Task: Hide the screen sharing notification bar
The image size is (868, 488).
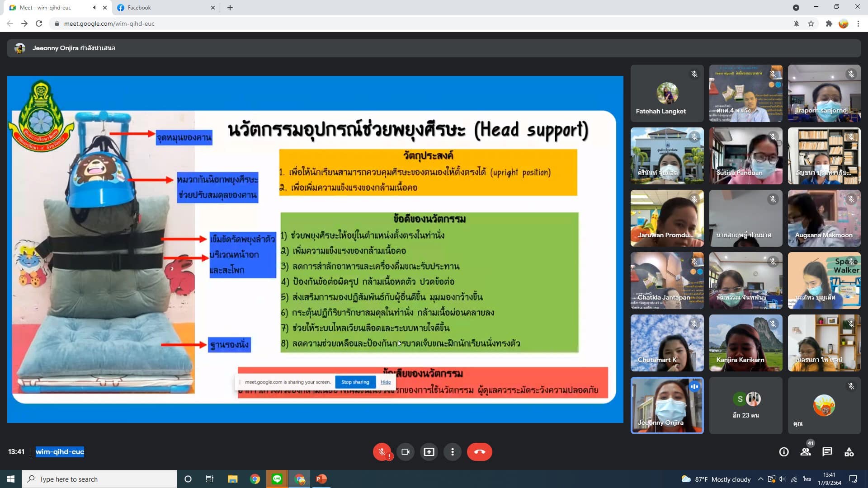Action: (386, 382)
